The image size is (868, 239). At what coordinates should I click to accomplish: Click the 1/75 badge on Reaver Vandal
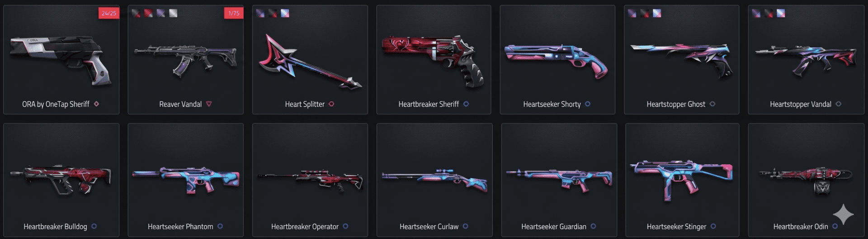click(234, 13)
